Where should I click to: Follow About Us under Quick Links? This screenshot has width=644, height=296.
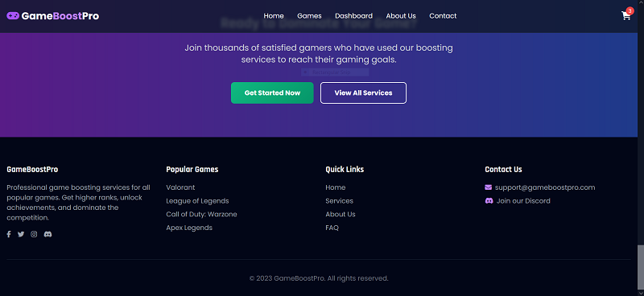[x=340, y=214]
